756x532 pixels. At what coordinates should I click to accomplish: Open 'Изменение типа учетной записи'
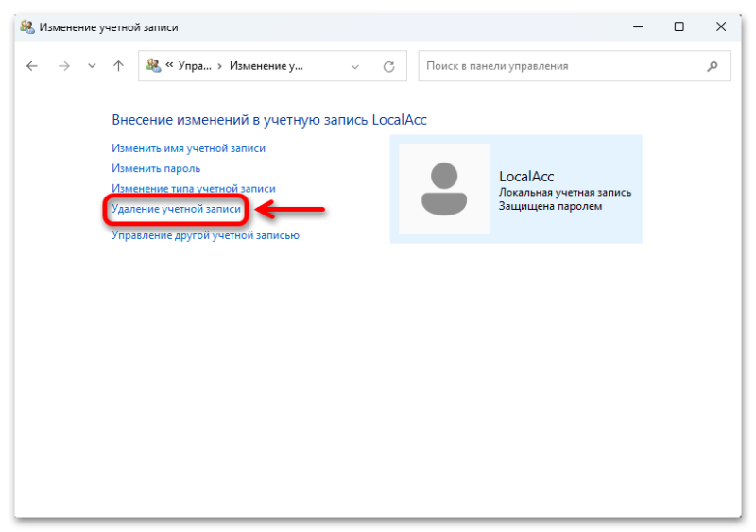[x=194, y=189]
